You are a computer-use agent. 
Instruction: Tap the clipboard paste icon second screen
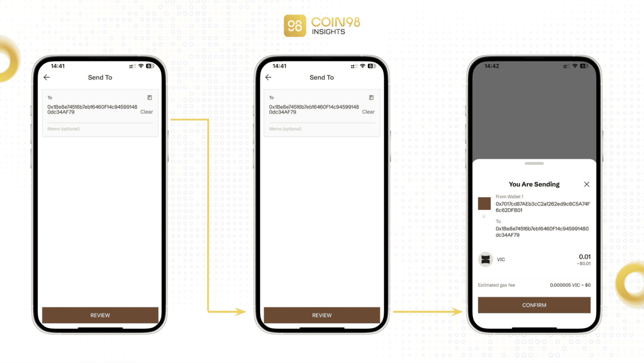point(372,97)
